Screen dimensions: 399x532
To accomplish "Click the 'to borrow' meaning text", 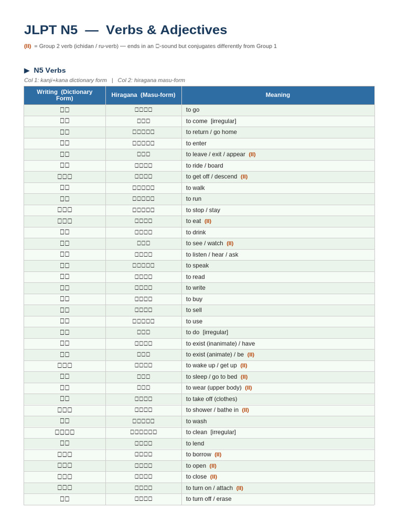I will tap(198, 454).
